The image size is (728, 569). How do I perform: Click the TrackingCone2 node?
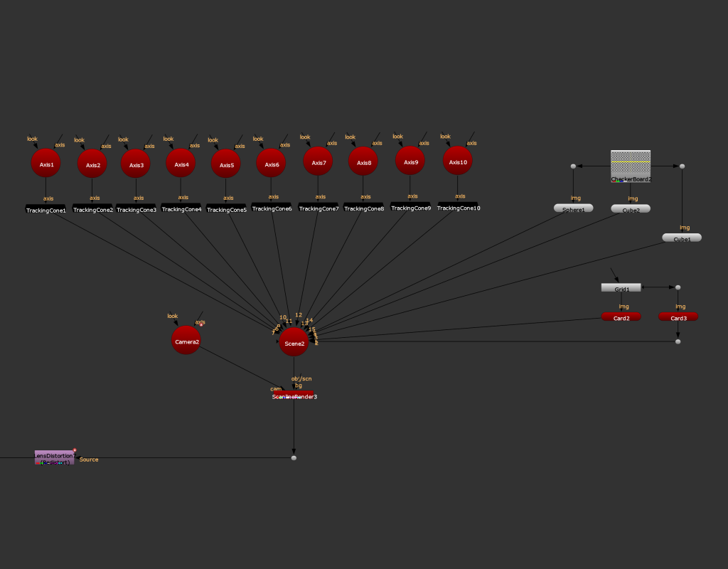coord(93,208)
